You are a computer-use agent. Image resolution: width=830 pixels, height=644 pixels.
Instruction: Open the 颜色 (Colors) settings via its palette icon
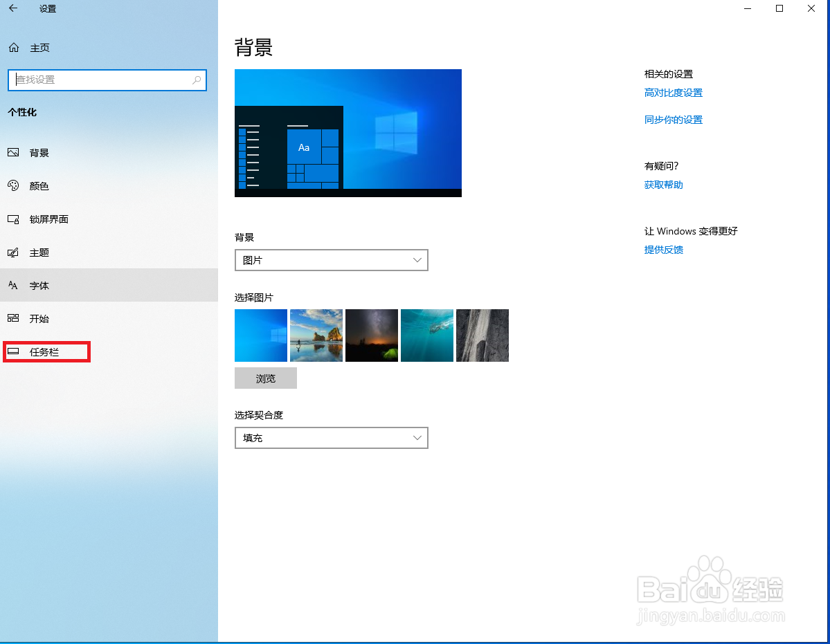point(13,186)
